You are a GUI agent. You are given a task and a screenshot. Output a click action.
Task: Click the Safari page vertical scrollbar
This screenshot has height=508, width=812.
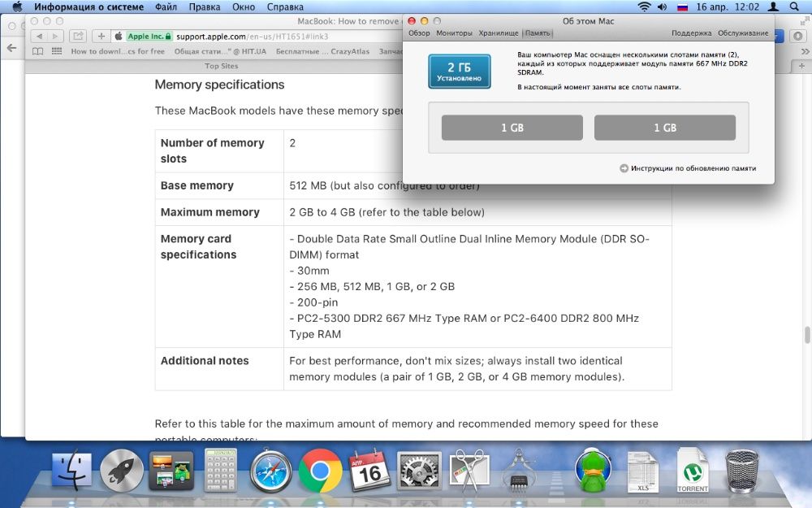point(807,335)
